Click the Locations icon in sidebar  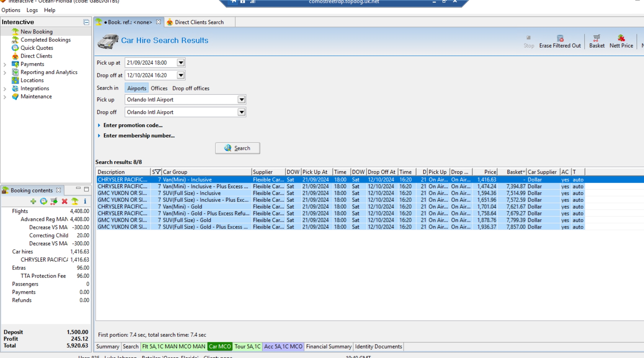[x=15, y=80]
